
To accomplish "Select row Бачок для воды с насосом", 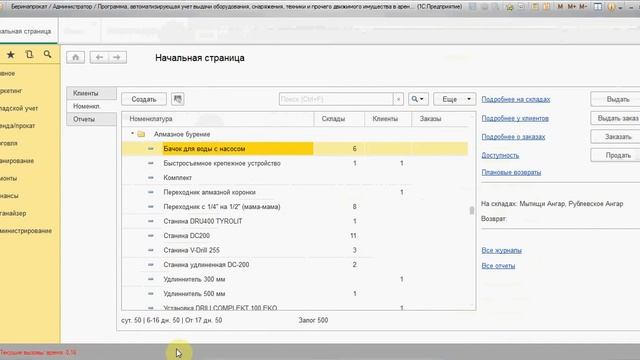I will point(295,149).
